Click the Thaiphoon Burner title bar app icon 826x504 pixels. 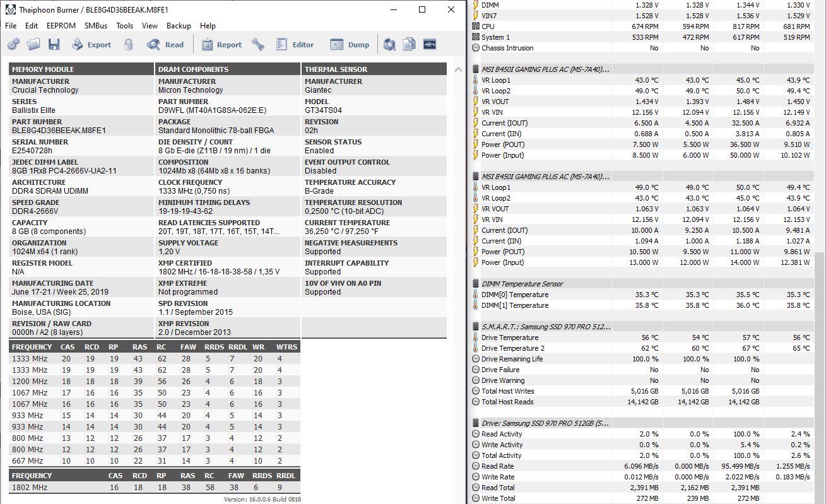[x=10, y=9]
